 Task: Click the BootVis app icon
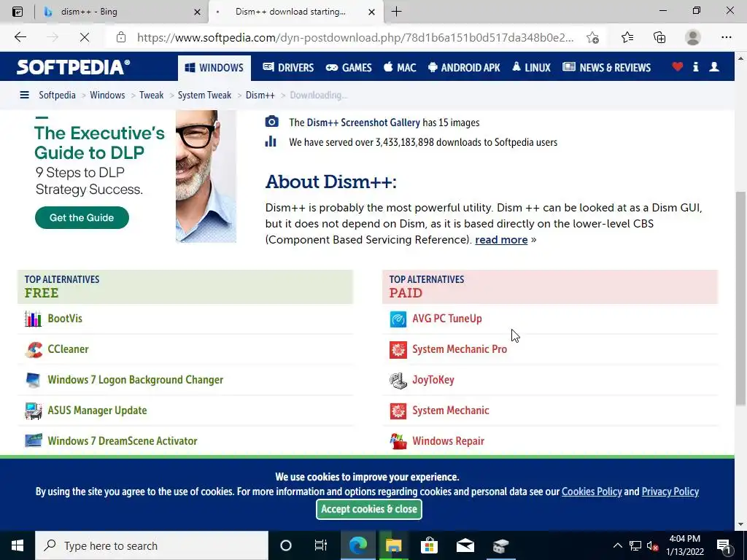[x=34, y=319]
